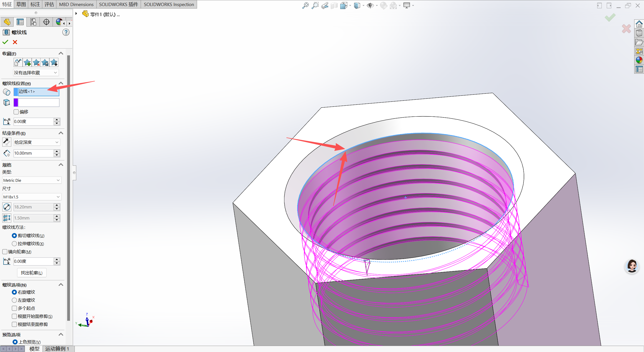Open the M18x1.5 size dropdown

(x=32, y=197)
